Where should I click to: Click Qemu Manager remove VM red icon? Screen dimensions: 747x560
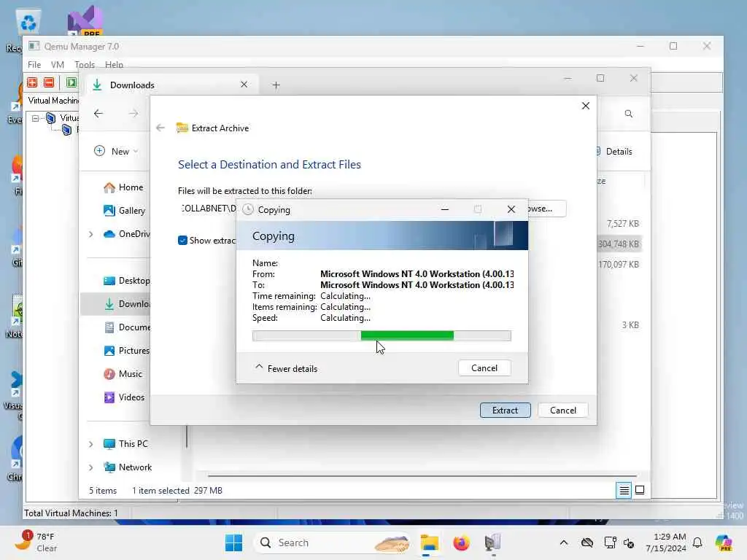(49, 82)
